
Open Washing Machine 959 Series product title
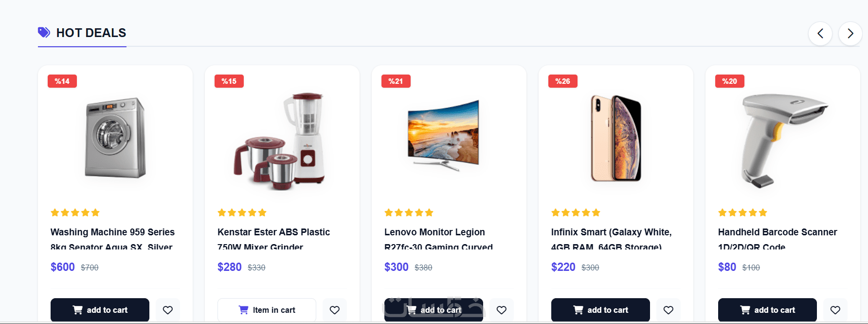point(112,239)
